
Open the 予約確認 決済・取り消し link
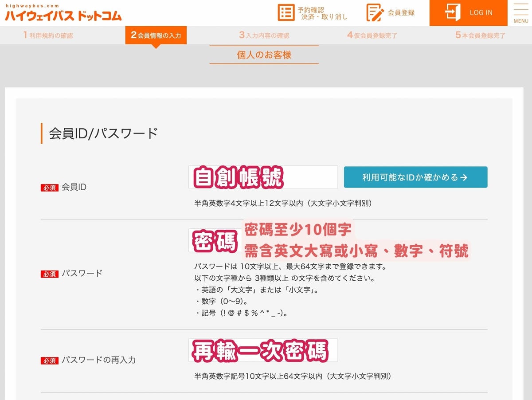tap(313, 13)
